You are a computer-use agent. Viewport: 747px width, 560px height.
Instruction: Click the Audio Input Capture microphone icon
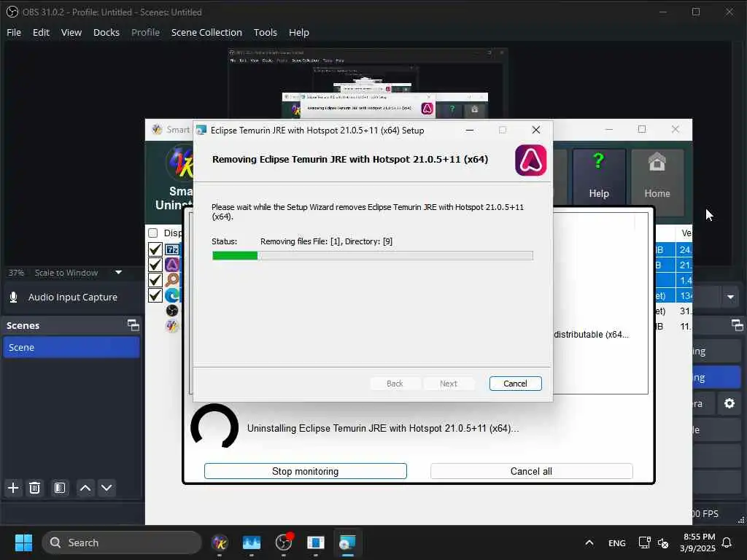(13, 297)
